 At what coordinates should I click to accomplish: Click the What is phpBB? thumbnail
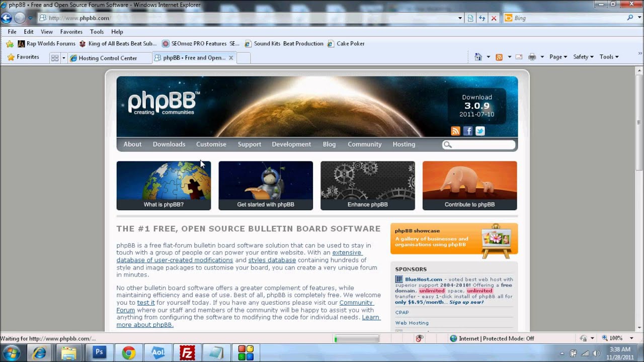[164, 186]
